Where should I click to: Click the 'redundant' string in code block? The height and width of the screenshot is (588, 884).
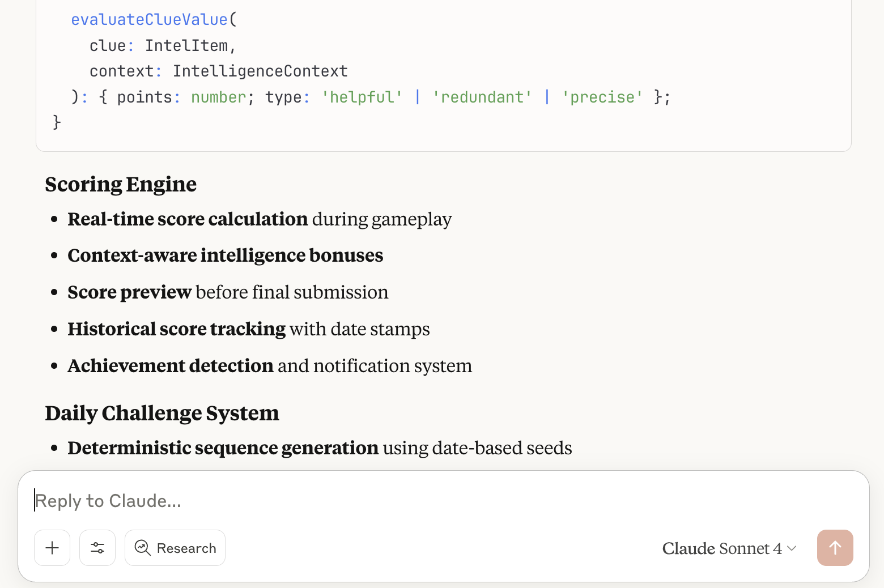[482, 97]
